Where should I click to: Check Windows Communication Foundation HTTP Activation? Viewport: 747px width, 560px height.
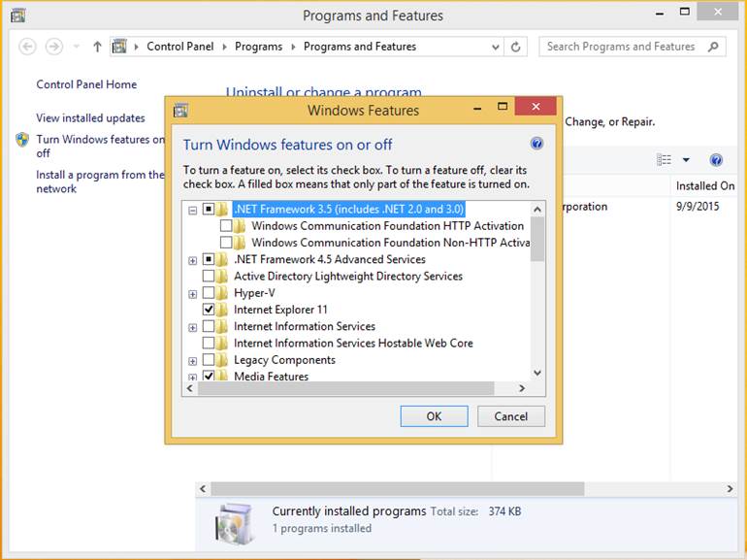pyautogui.click(x=226, y=226)
